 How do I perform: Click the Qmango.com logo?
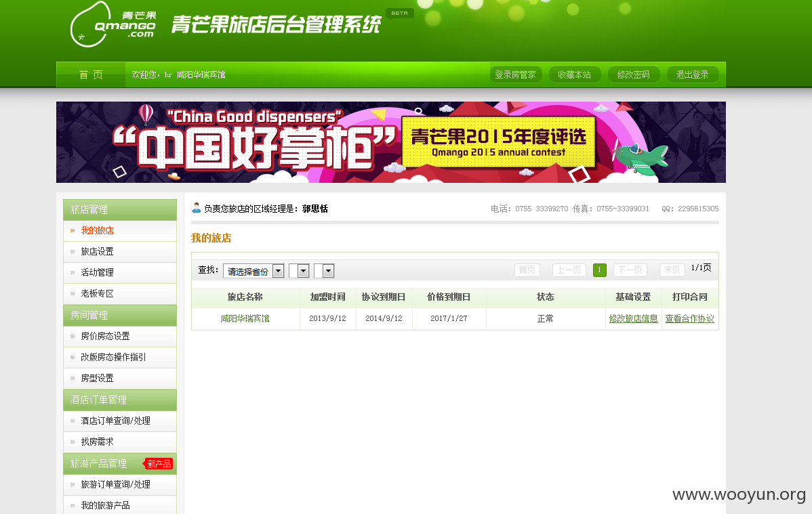[x=113, y=24]
